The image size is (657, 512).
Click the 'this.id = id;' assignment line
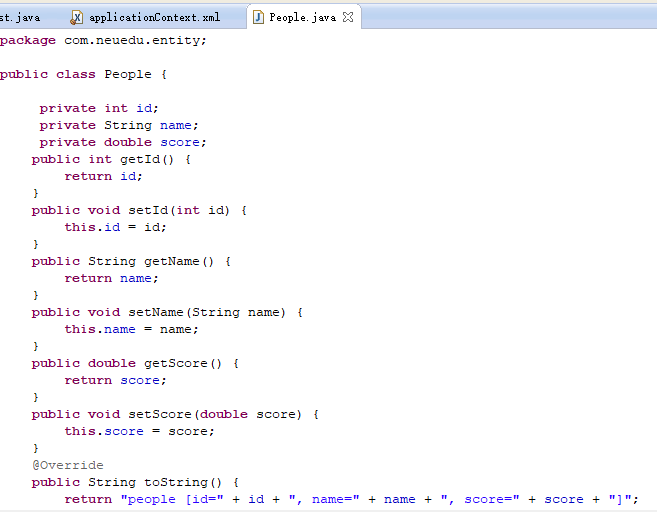pos(115,228)
